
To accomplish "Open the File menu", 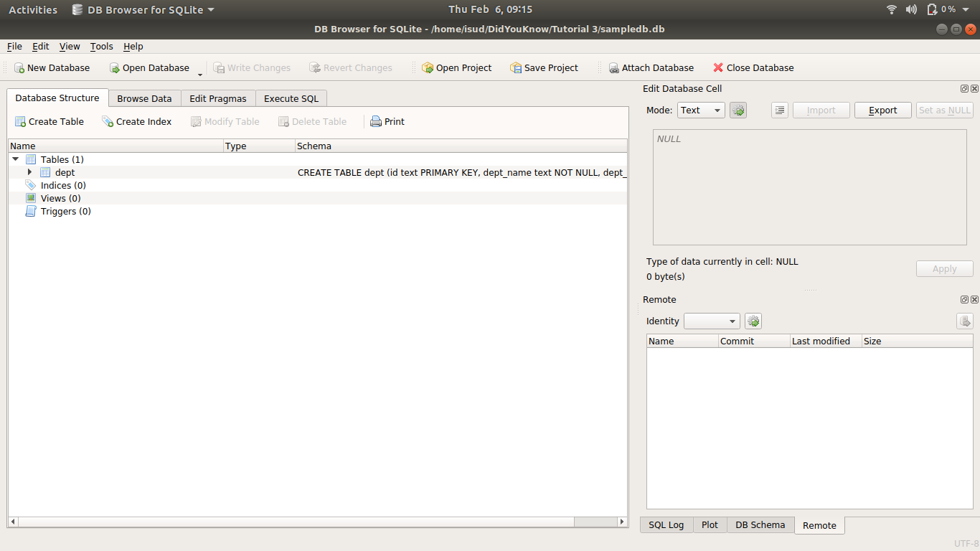I will tap(14, 47).
